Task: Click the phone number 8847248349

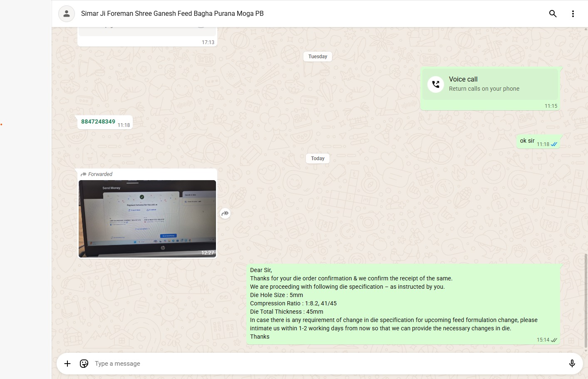Action: (98, 121)
